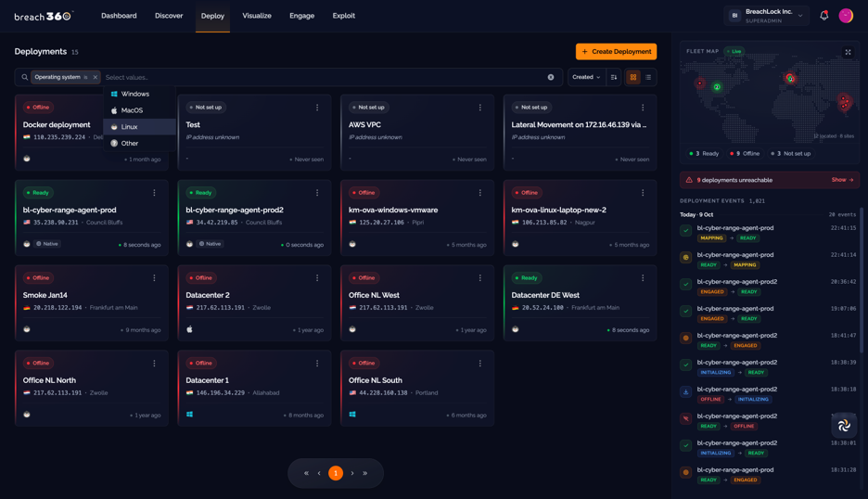Click the events list scrollbar
The image size is (868, 499).
click(x=861, y=280)
